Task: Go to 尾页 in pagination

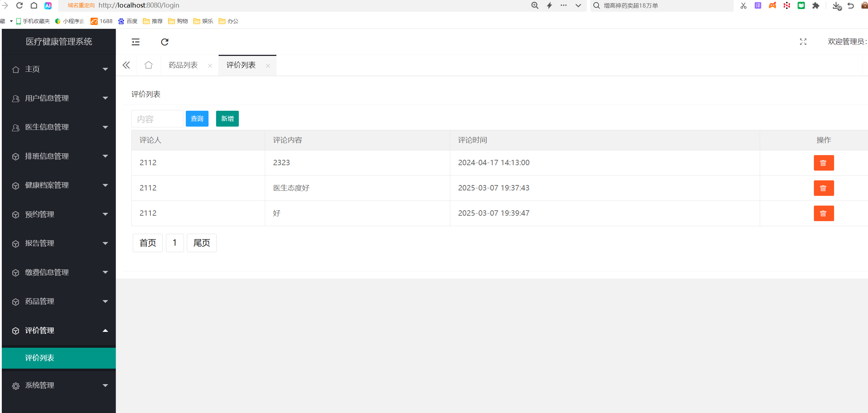Action: pos(202,243)
